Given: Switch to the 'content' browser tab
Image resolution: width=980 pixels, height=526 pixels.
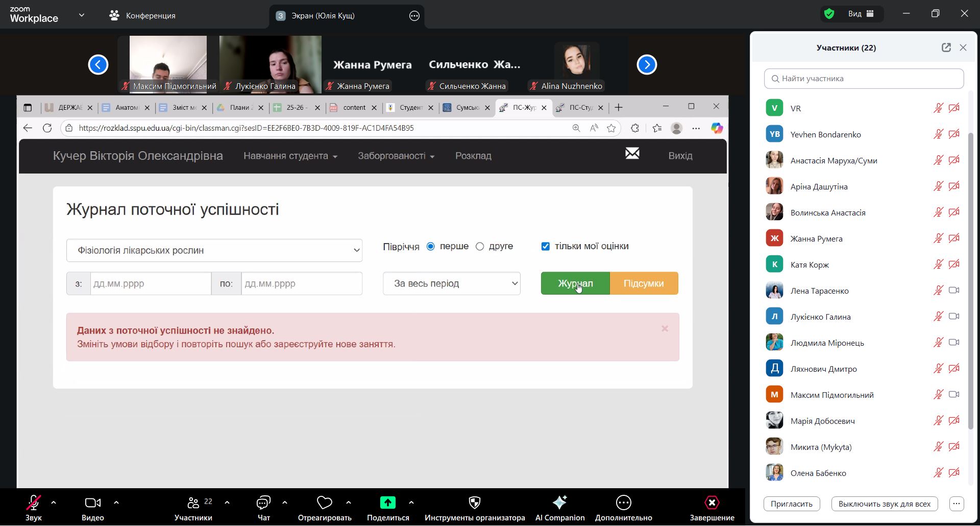Looking at the screenshot, I should point(354,108).
